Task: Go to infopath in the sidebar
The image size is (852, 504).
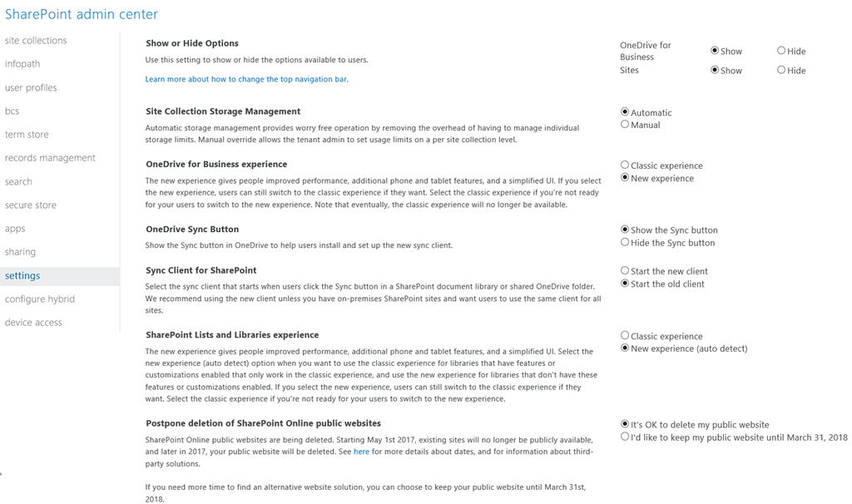Action: [22, 64]
